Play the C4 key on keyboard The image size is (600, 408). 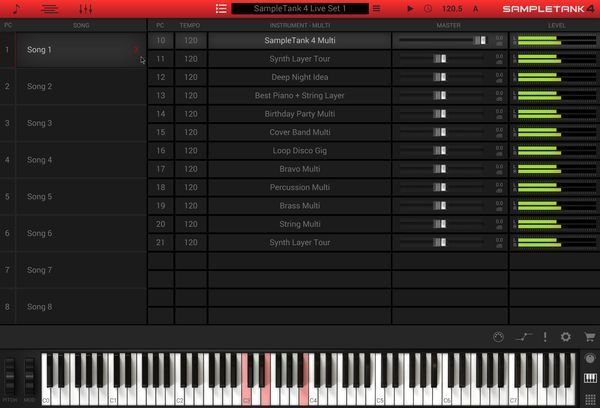coord(313,396)
